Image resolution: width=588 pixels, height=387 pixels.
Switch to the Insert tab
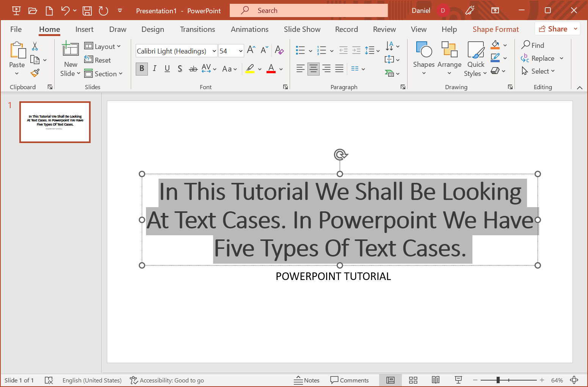click(x=84, y=29)
